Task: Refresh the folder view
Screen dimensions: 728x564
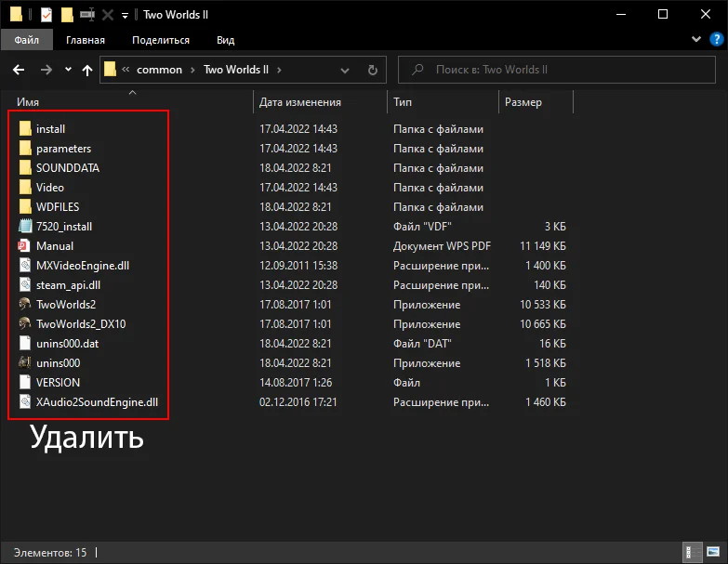Action: [372, 70]
